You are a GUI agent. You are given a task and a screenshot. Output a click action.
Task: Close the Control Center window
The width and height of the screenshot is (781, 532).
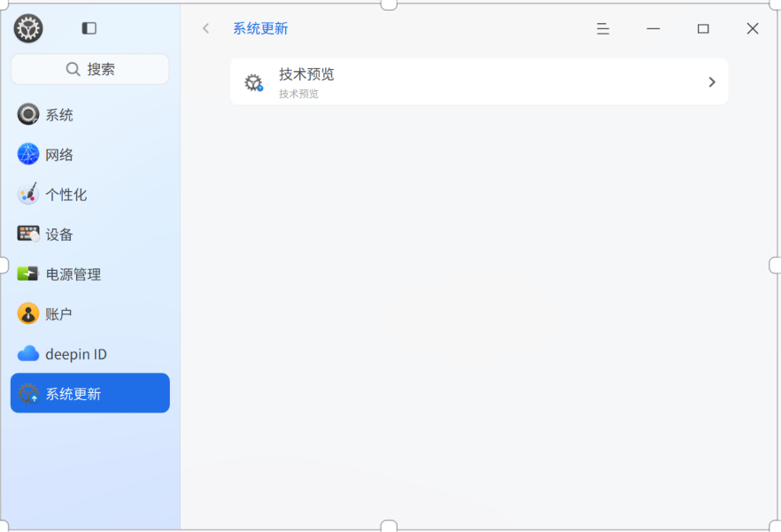pos(753,28)
